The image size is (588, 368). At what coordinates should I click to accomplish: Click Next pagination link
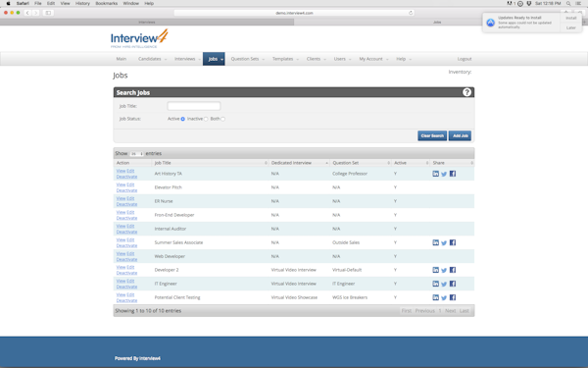pyautogui.click(x=451, y=311)
